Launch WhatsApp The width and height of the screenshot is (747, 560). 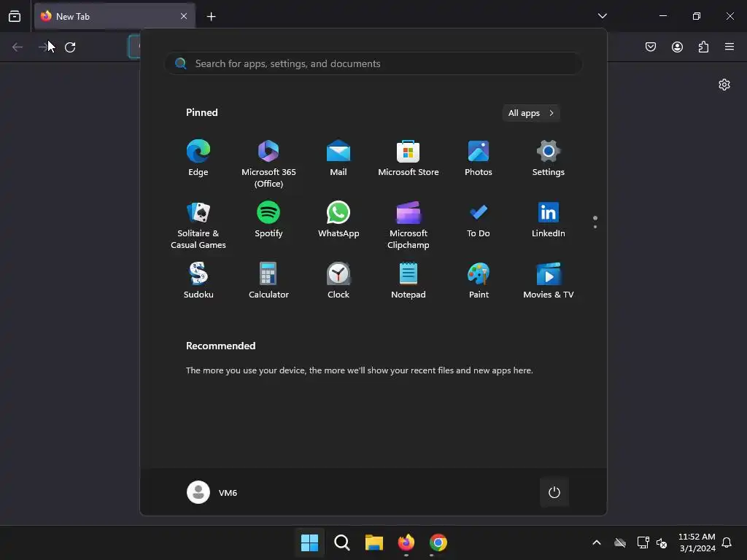[x=338, y=219]
